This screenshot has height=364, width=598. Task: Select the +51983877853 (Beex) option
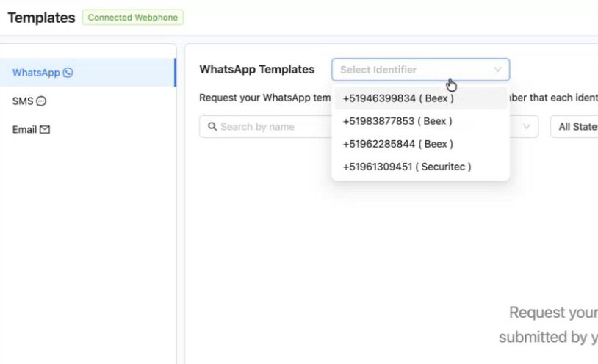point(397,121)
